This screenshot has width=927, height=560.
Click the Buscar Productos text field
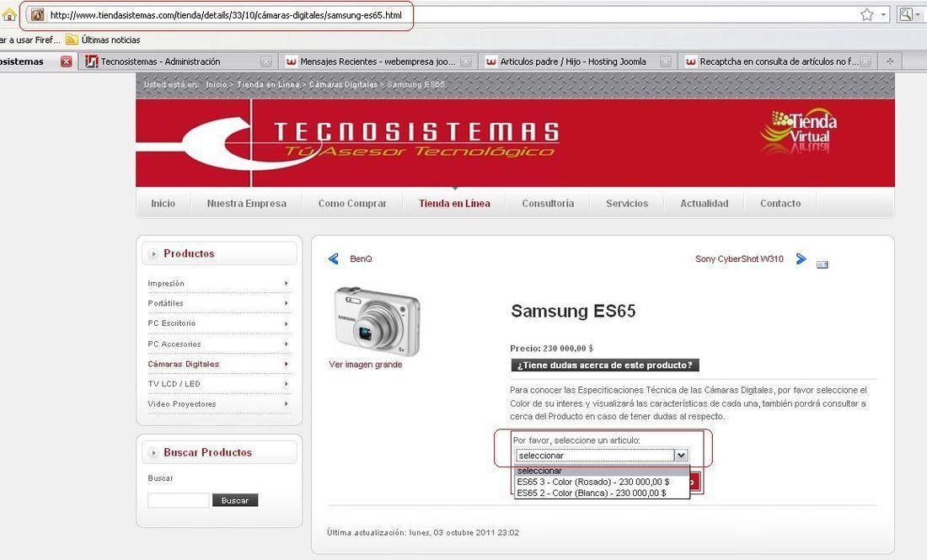coord(179,500)
